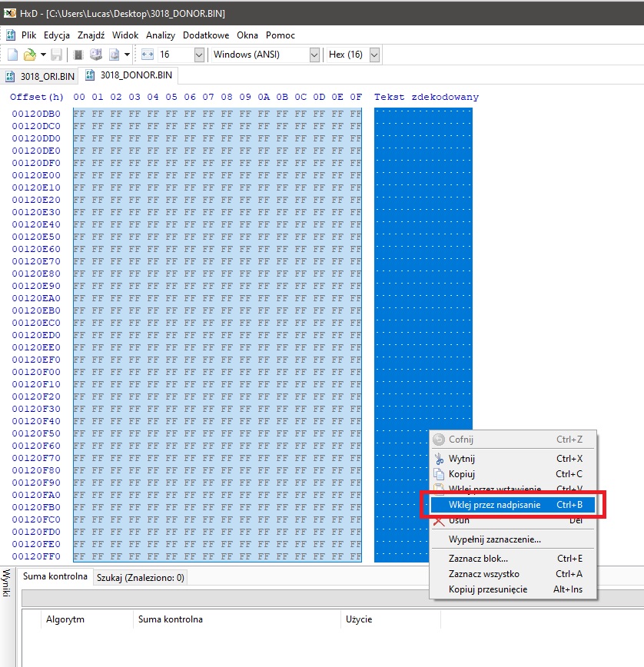Click the Open disk icon
Viewport: 644px width, 667px height.
[x=96, y=55]
